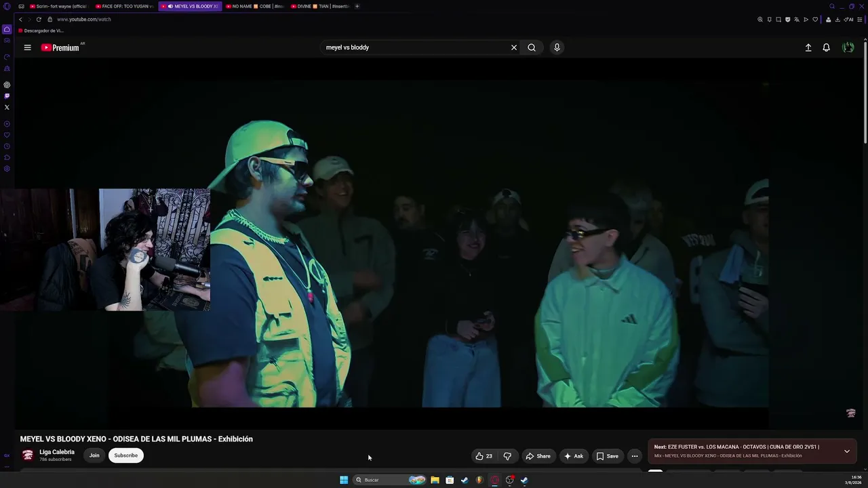This screenshot has width=868, height=488.
Task: Submit search with the magnifier button
Action: coord(532,47)
